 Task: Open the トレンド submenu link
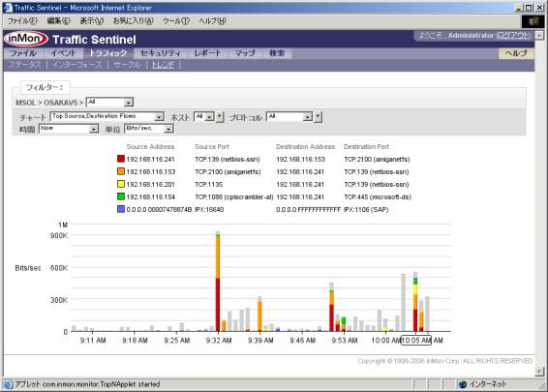[163, 65]
